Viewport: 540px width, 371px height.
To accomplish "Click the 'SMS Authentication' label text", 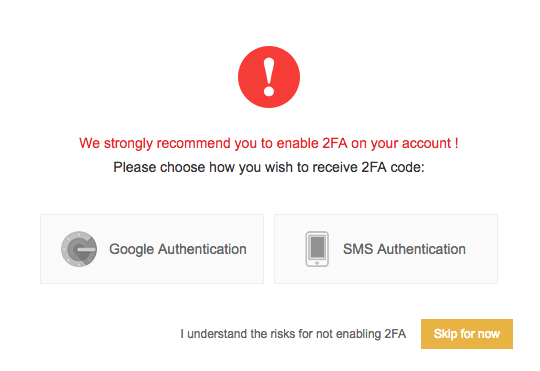I will 404,249.
